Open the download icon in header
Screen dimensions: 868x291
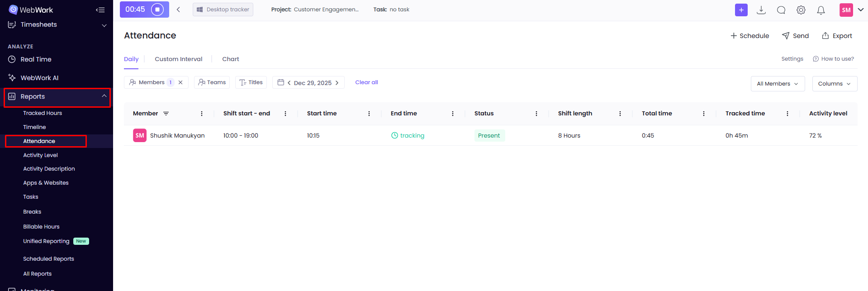tap(761, 10)
